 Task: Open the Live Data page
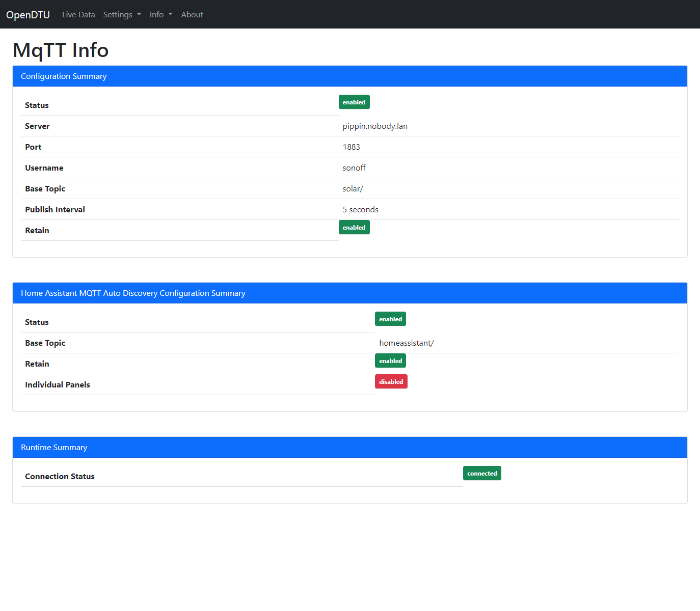pos(78,15)
